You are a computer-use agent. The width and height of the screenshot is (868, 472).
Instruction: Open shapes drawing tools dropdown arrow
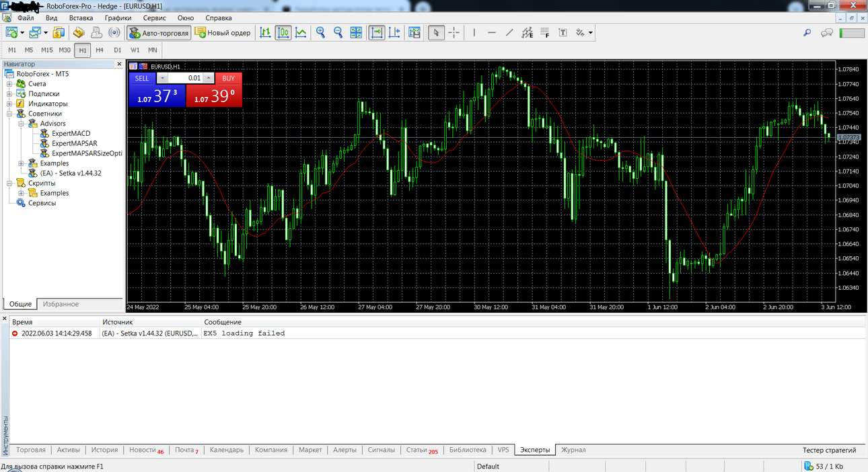tap(591, 32)
